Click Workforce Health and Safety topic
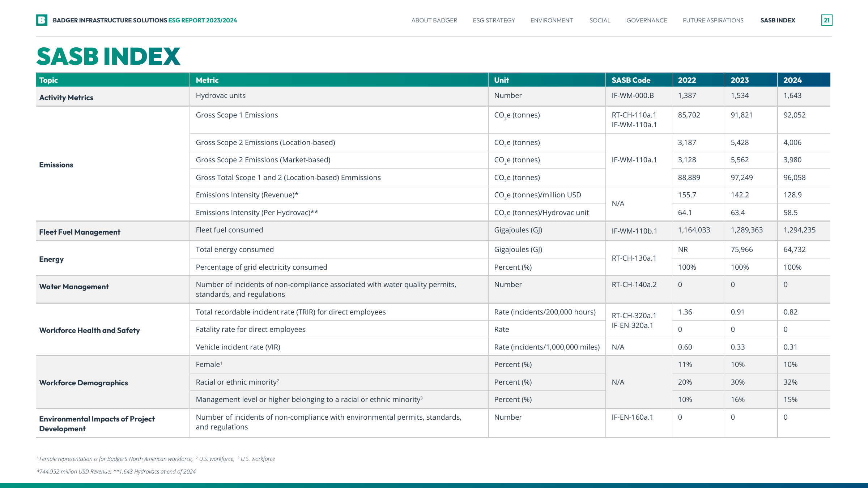Viewport: 868px width, 488px height. click(x=89, y=330)
